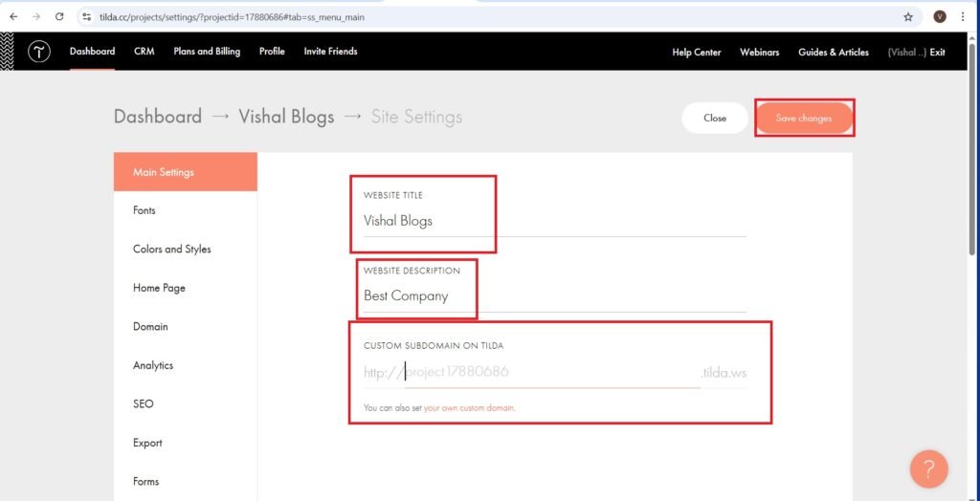980x501 pixels.
Task: Click the Dashboard breadcrumb
Action: (x=158, y=117)
